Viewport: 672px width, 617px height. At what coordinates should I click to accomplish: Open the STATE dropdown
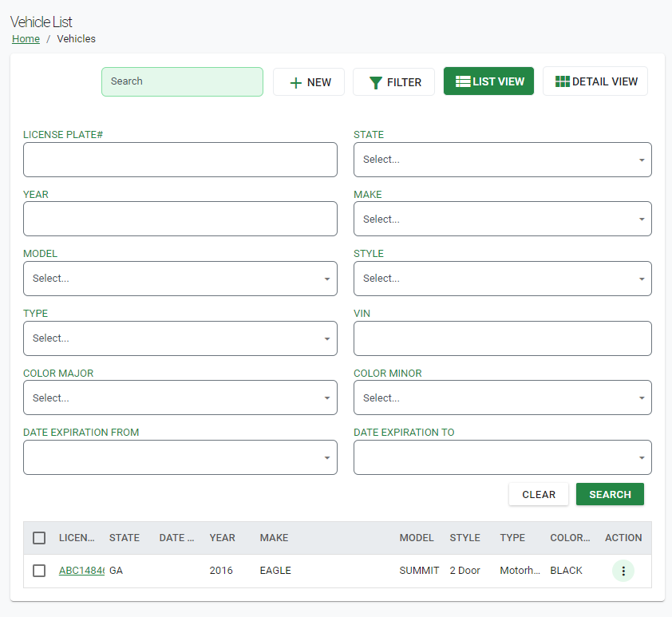click(503, 159)
